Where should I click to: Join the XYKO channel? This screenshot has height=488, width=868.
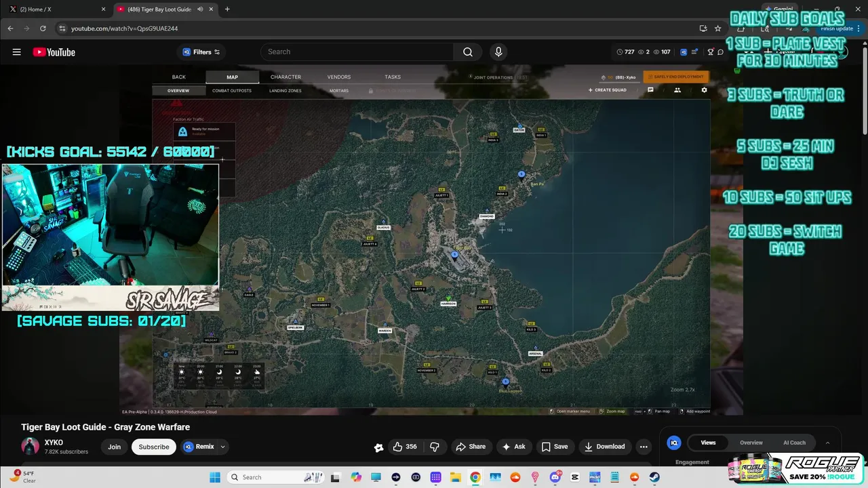coord(114,447)
